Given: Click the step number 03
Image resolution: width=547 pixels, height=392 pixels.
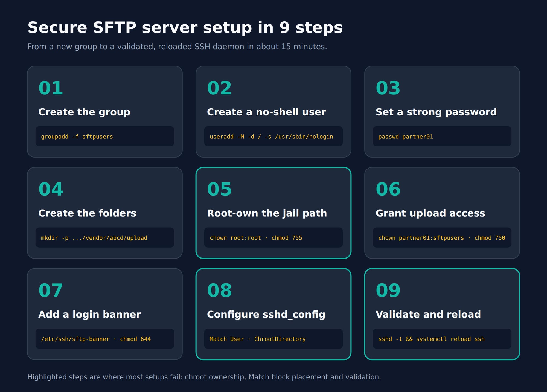Looking at the screenshot, I should coord(388,88).
